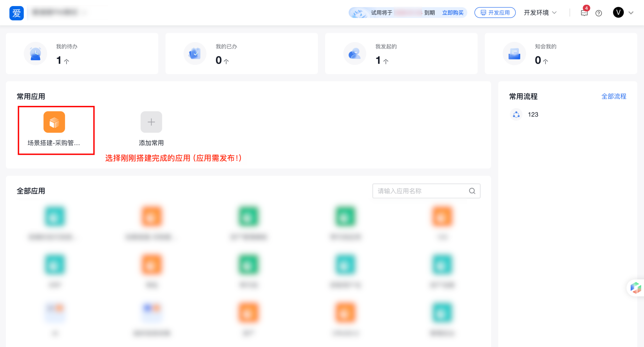Click the help question mark icon
Viewport: 644px width, 347px height.
(598, 13)
